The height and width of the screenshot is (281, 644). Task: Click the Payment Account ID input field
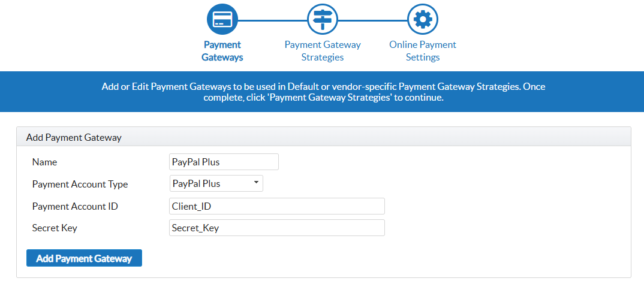coord(277,206)
